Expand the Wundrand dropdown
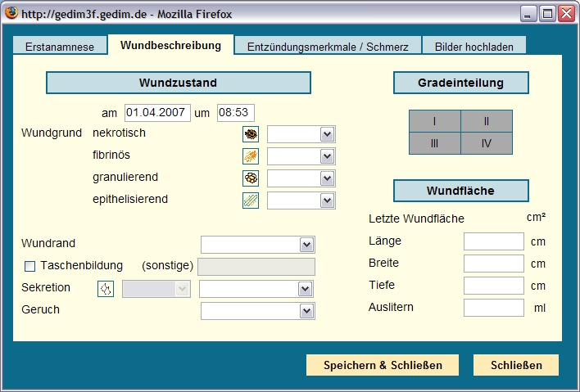Viewport: 580px width, 392px height. 257,244
